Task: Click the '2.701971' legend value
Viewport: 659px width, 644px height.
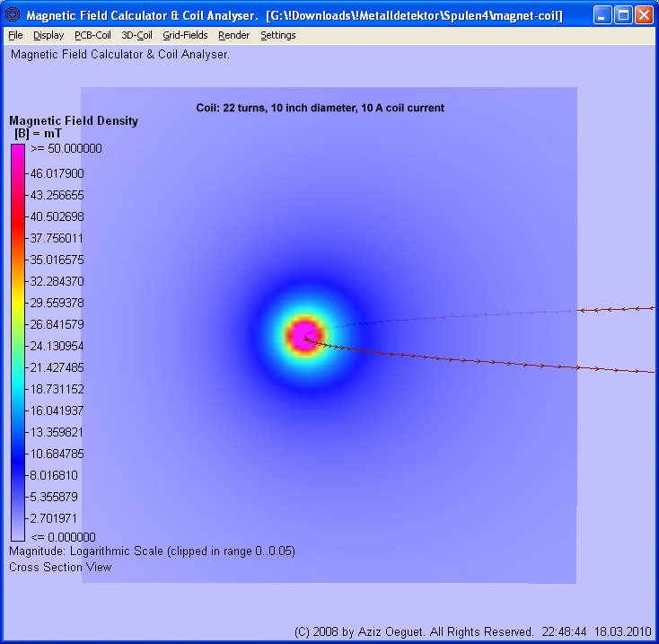Action: coord(54,518)
